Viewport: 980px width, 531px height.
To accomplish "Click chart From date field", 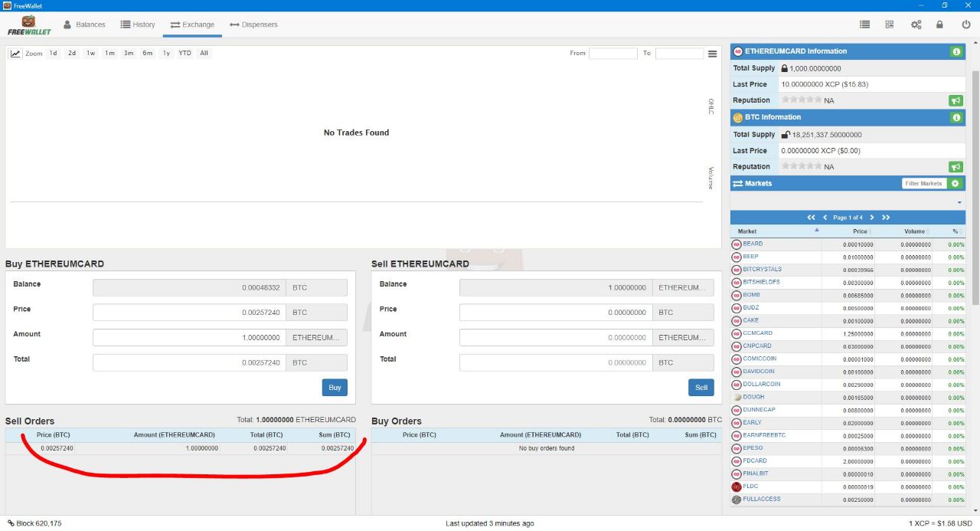I will coord(612,54).
